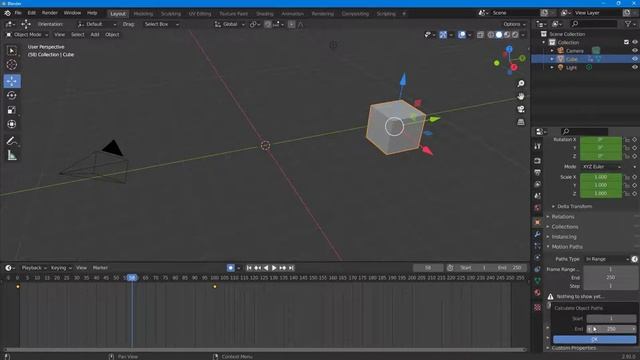The image size is (640, 360).
Task: Collapse the Motion Paths panel
Action: coord(567,247)
